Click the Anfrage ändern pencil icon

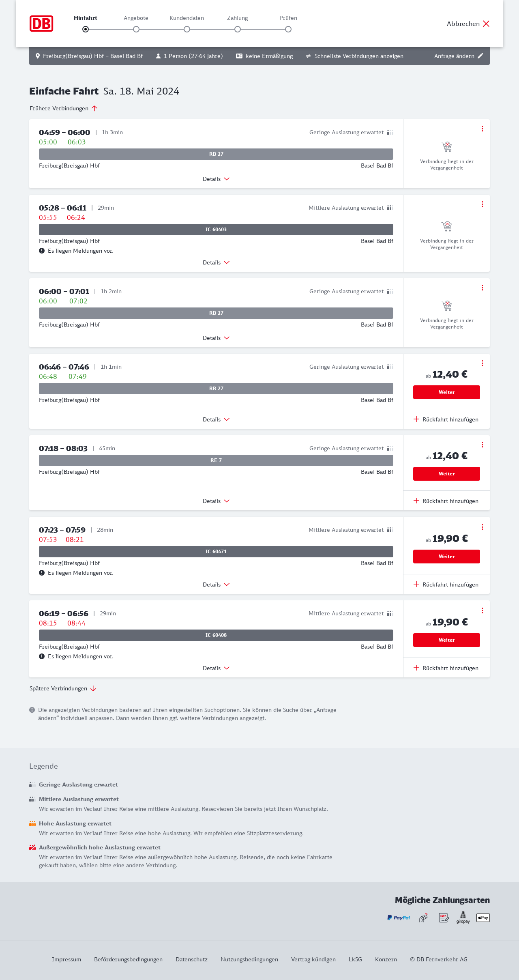coord(480,56)
